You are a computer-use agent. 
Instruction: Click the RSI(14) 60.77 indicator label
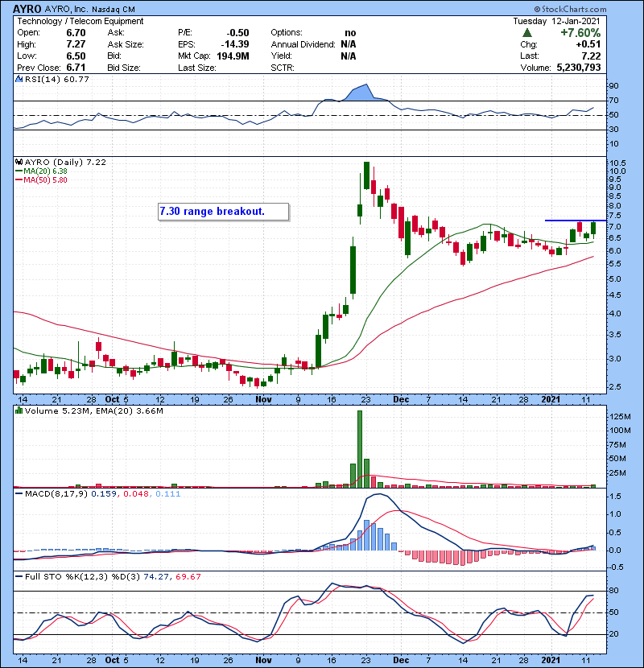pos(57,79)
